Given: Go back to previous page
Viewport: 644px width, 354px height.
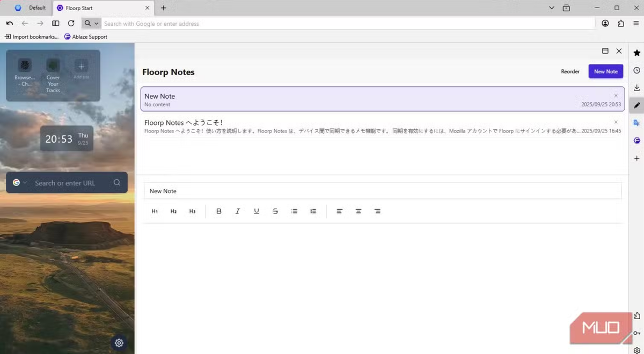Looking at the screenshot, I should (x=25, y=24).
